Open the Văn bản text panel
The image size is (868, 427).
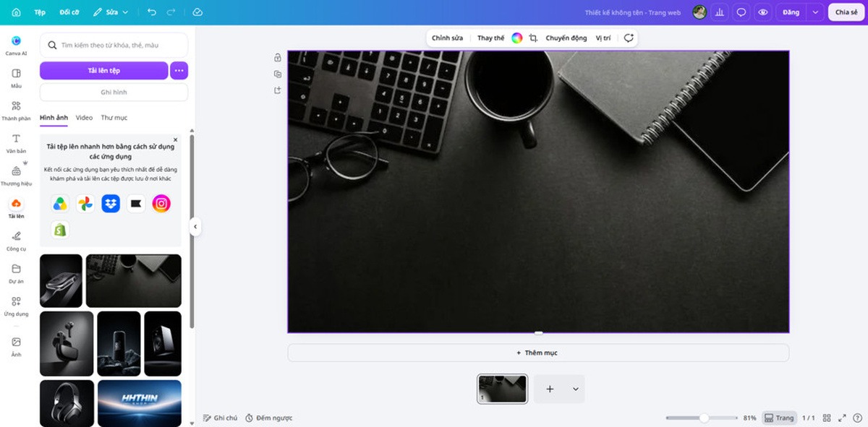(x=16, y=143)
